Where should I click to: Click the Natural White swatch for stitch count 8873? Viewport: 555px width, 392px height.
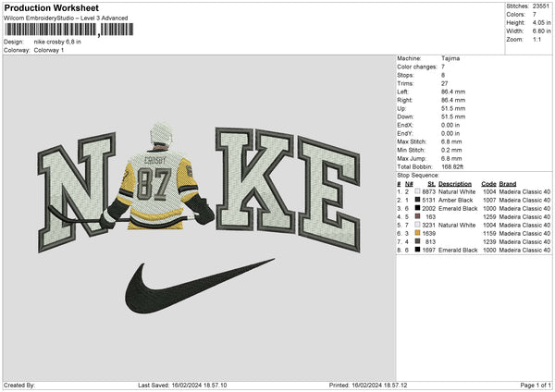click(x=417, y=191)
